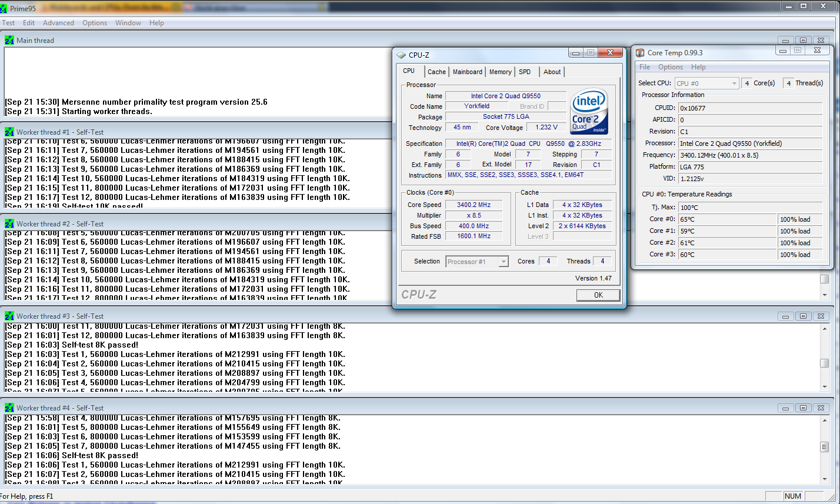Open Core Temp Options menu
840x504 pixels.
coord(671,67)
